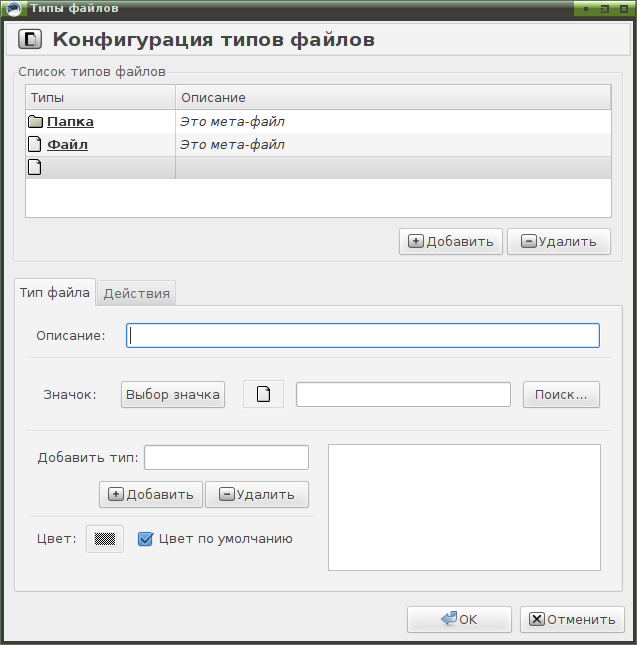Click Добавить below the Добавить тип field

point(151,494)
